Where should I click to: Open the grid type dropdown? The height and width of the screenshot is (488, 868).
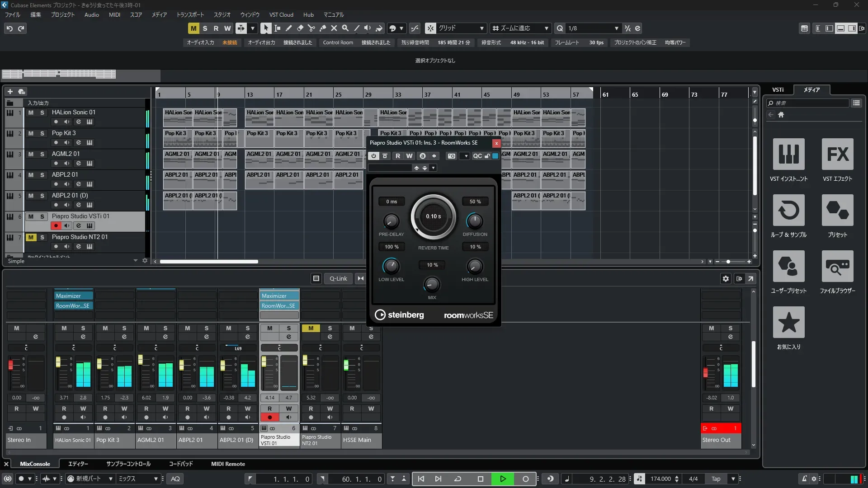(x=482, y=28)
